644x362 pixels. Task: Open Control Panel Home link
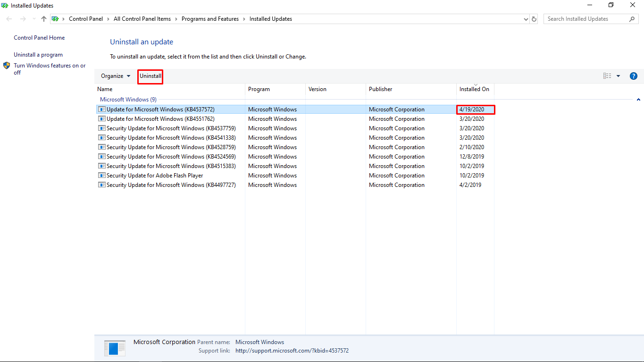[x=39, y=38]
